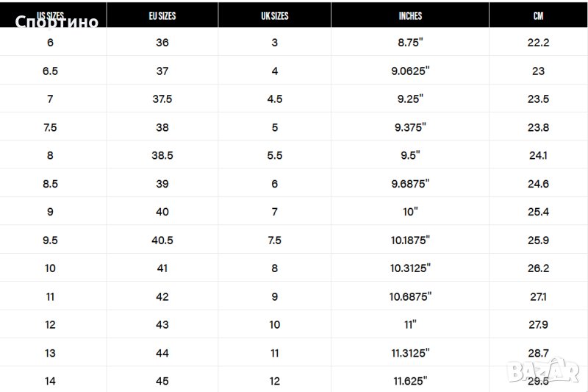Viewport: 588px width, 392px height.
Task: Select the UK SIZES column header
Action: pyautogui.click(x=274, y=16)
